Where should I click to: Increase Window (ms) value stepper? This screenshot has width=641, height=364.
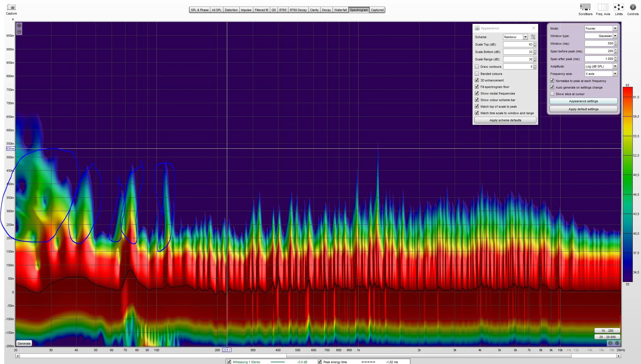(x=616, y=42)
